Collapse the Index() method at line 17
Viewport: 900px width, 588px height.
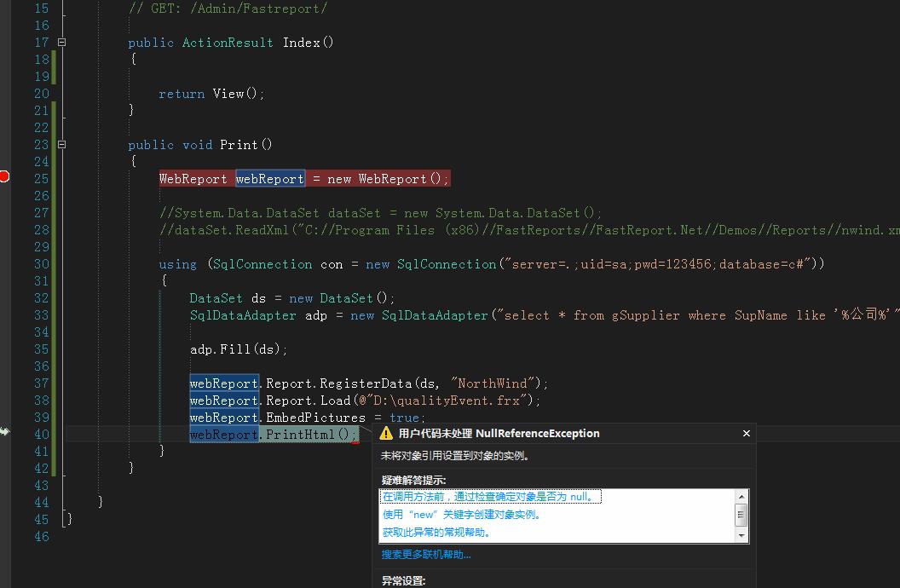tap(61, 42)
